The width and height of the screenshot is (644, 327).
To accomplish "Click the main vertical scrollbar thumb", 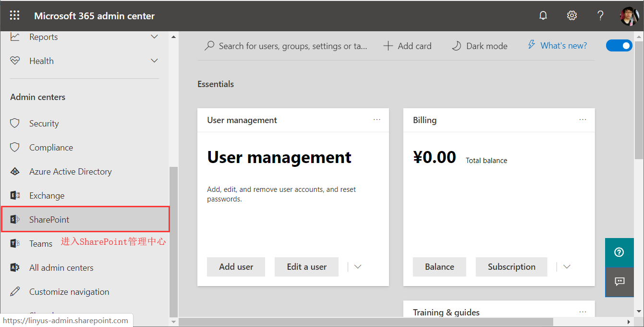I will [639, 100].
